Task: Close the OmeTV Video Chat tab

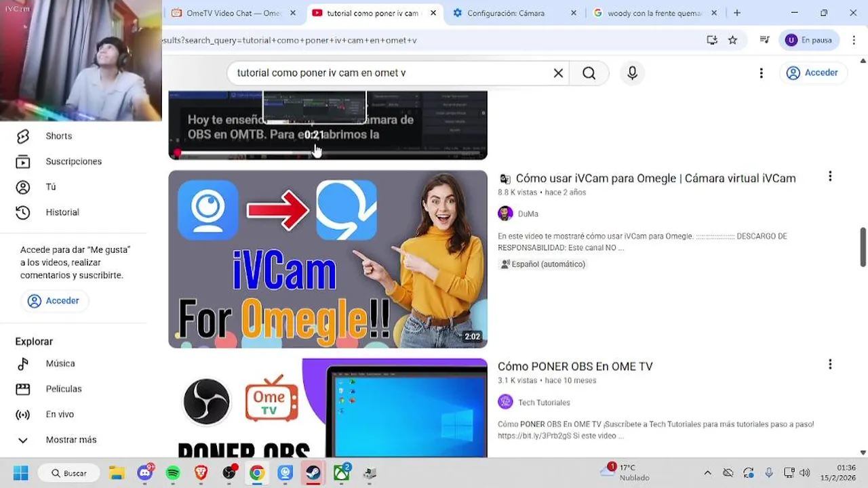Action: click(x=293, y=13)
